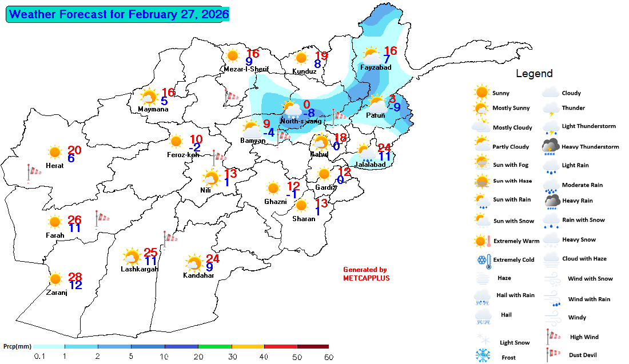Click the Extremely Warm legend icon
Viewport: 629px width, 364px height.
point(483,241)
